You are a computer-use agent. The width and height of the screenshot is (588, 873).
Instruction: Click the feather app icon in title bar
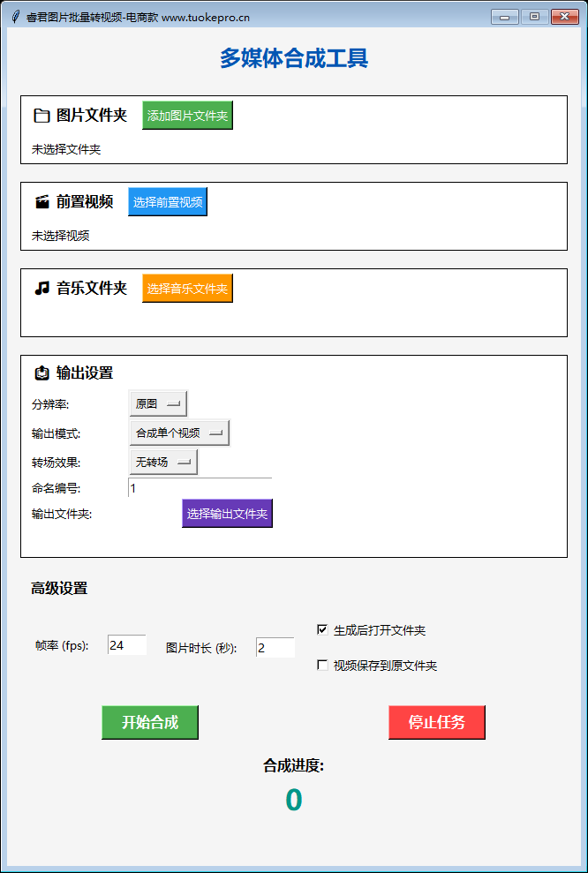point(16,18)
